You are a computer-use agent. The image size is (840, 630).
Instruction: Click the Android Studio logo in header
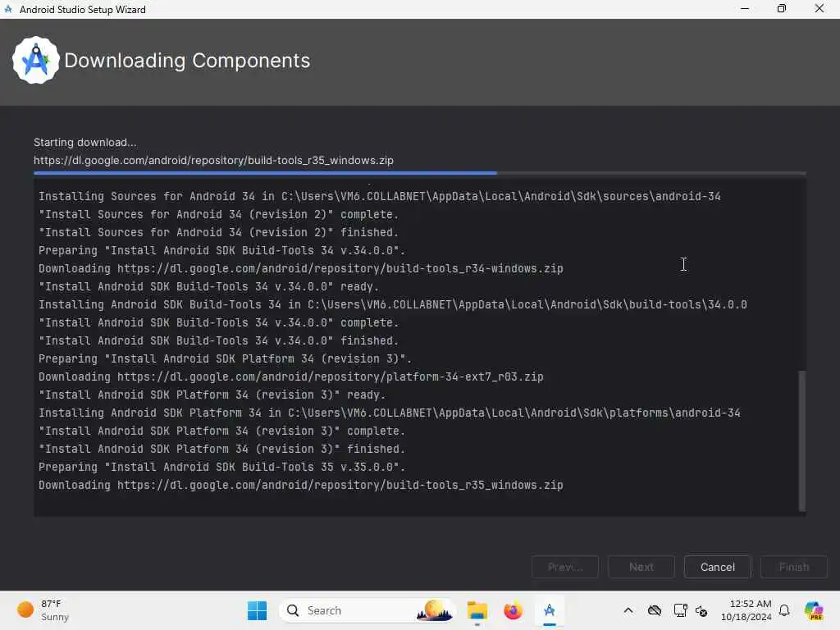[x=36, y=60]
